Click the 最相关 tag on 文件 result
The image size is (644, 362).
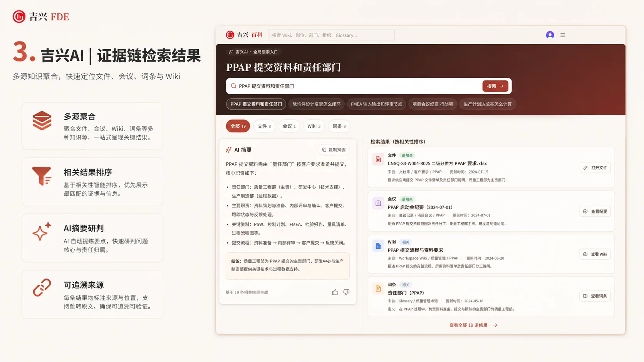[407, 155]
